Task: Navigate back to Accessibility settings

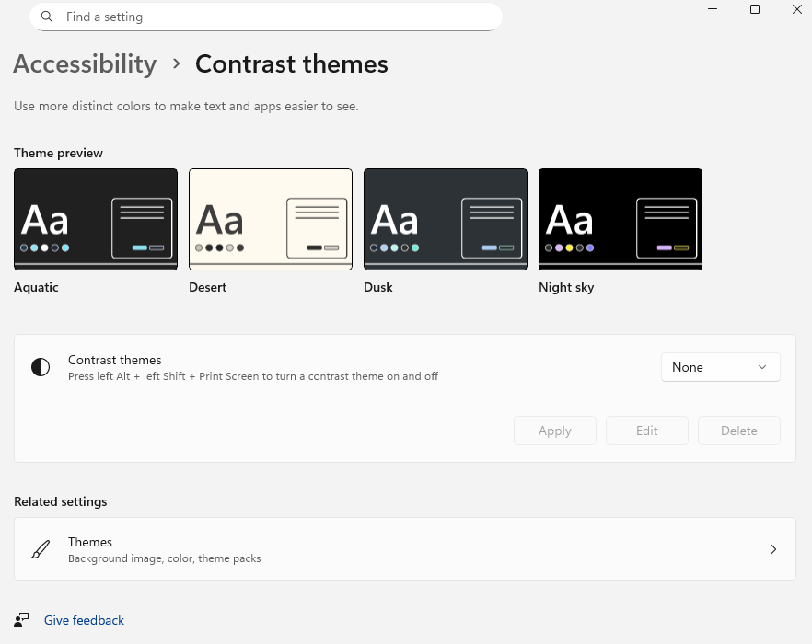Action: [x=85, y=64]
